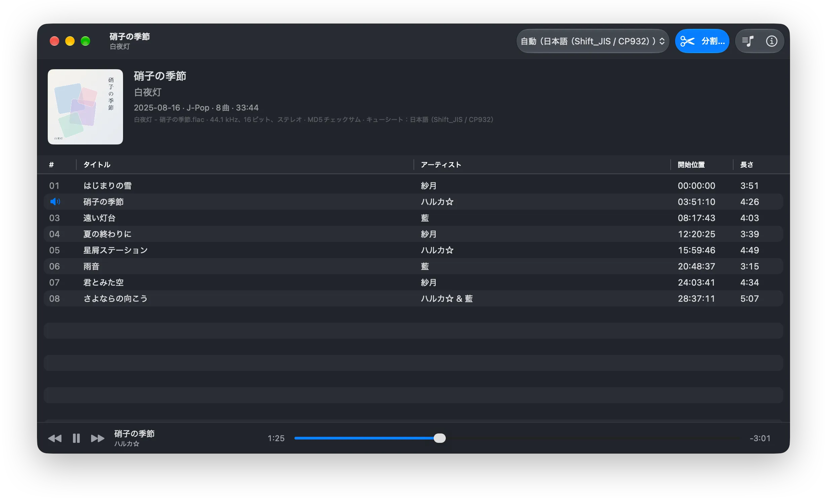Image resolution: width=827 pixels, height=504 pixels.
Task: Click the file info line with MD5チェックサム
Action: (x=313, y=120)
